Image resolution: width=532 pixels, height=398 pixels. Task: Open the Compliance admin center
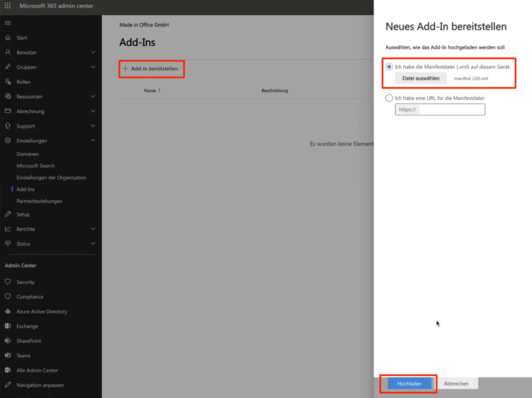[x=30, y=296]
